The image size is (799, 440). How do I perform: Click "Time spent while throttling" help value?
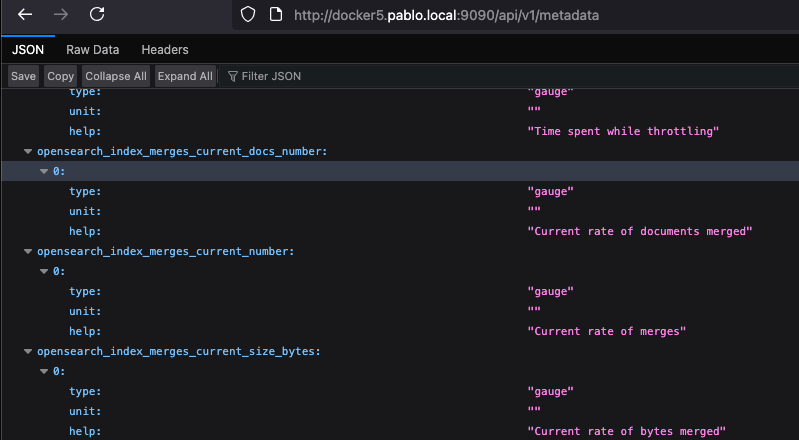[623, 131]
